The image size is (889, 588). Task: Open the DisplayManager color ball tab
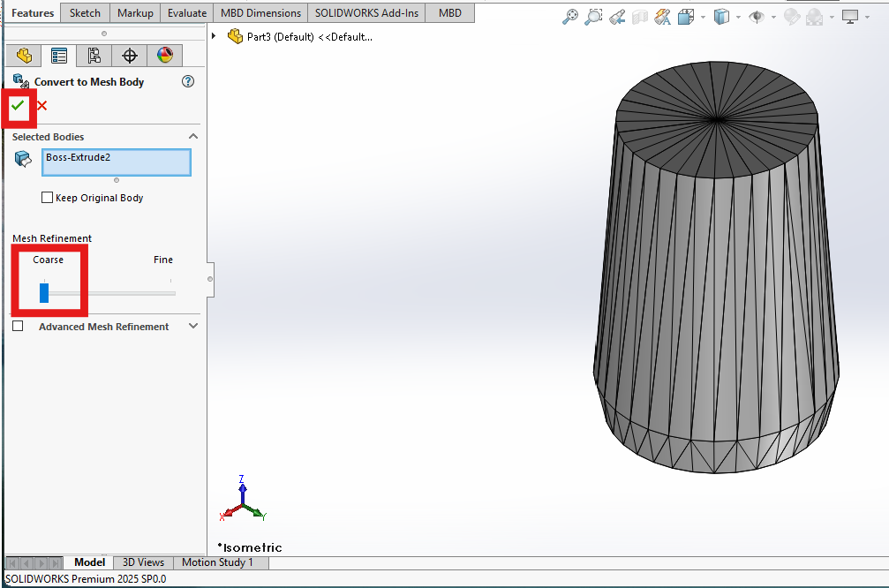click(165, 56)
